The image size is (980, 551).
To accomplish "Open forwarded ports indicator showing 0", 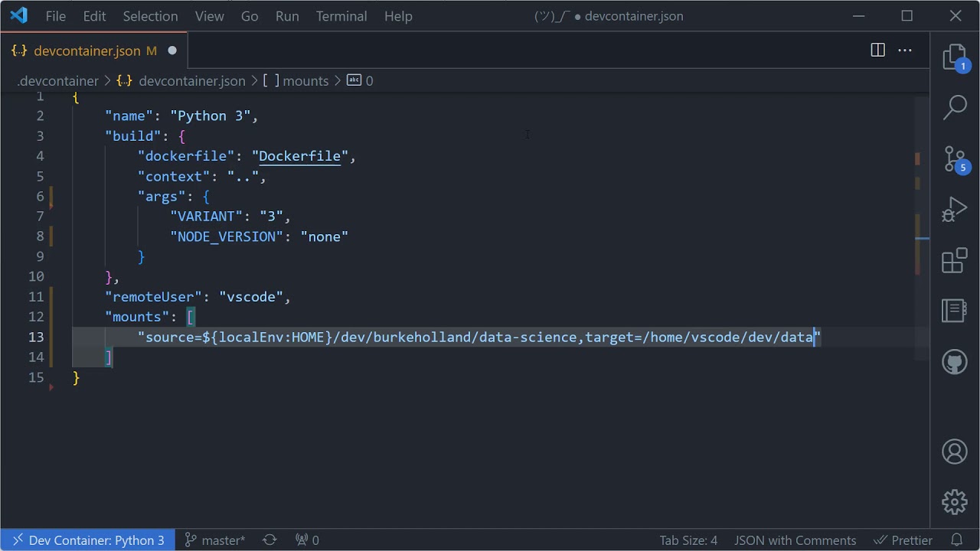I will [x=307, y=540].
